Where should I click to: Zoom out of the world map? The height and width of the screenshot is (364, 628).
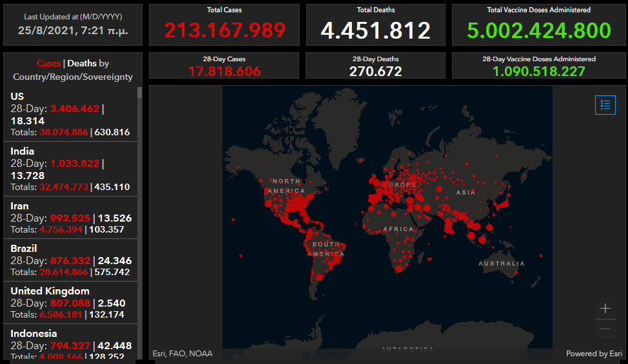(605, 329)
